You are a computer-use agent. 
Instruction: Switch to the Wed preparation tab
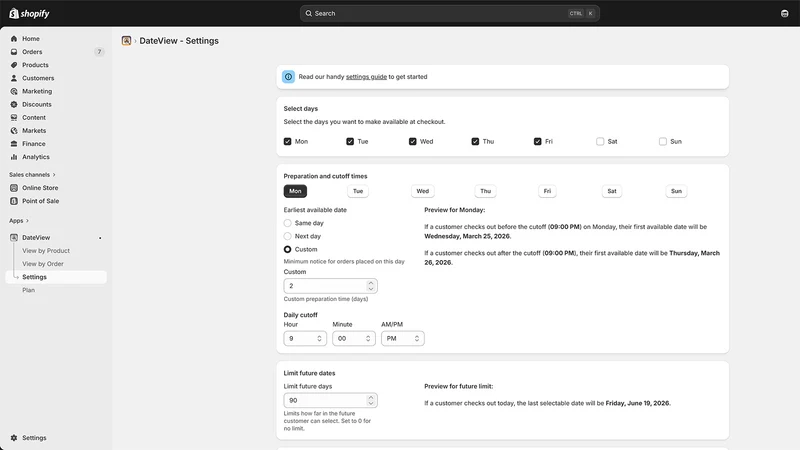pos(422,191)
